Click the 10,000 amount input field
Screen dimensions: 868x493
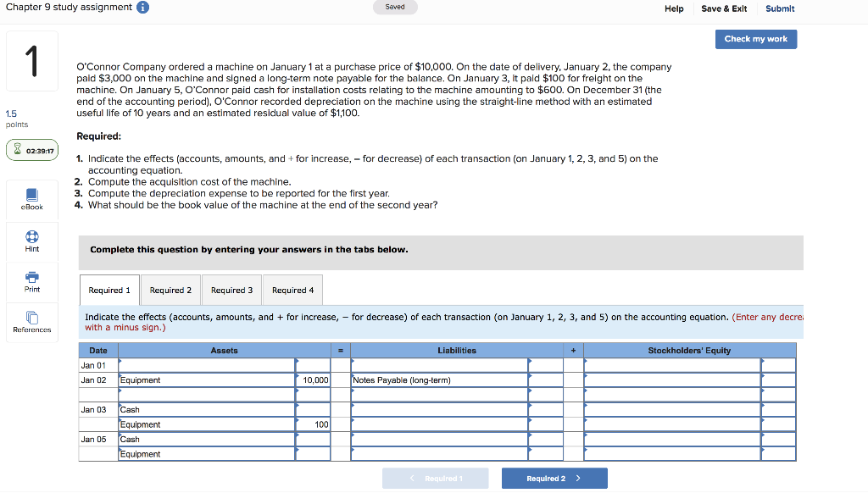pos(314,379)
